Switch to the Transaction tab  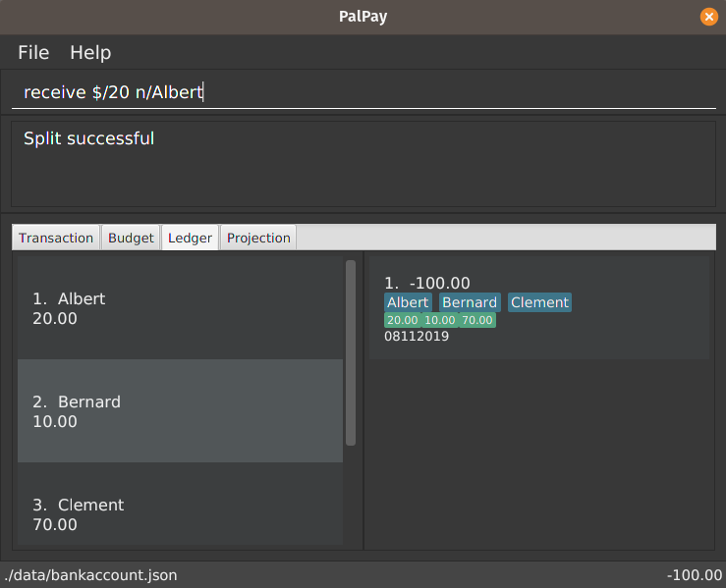tap(56, 238)
